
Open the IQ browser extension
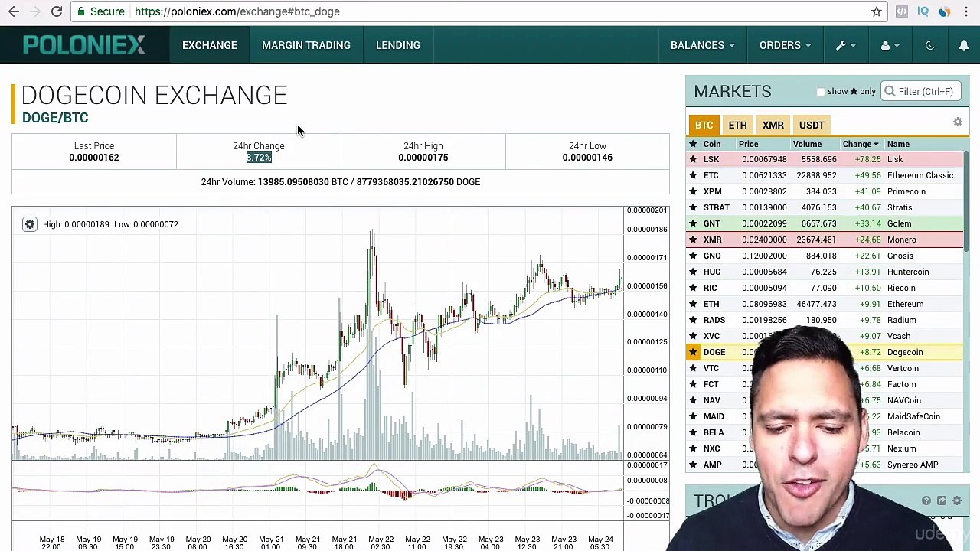[x=923, y=11]
